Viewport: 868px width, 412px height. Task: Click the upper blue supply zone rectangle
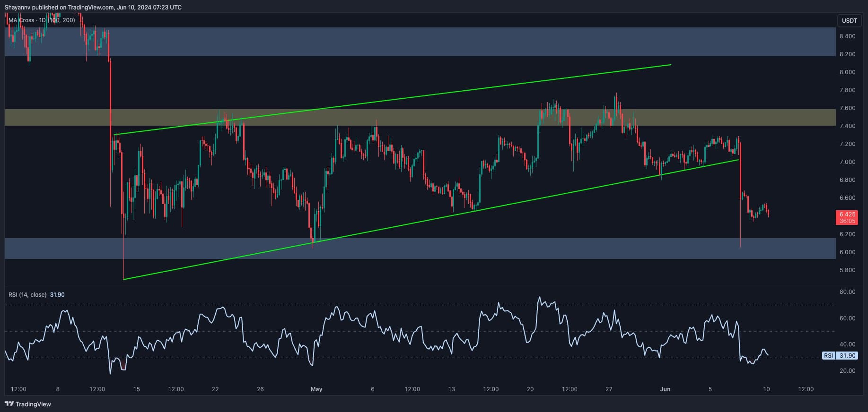point(420,42)
